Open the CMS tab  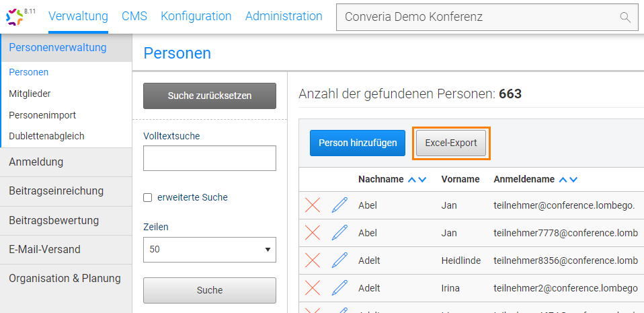point(134,16)
